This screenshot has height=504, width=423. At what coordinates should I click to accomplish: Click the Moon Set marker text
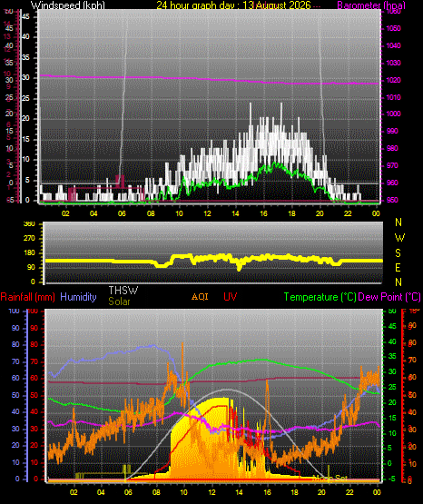[x=330, y=479]
